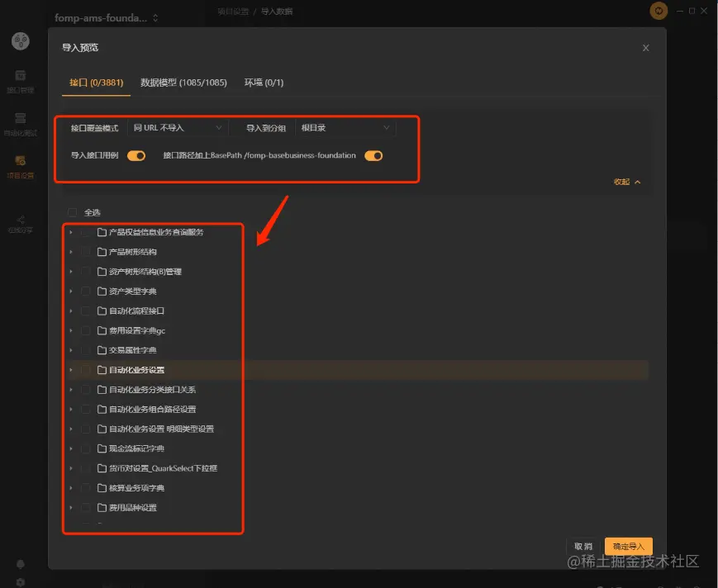Open the 接口覆盖模式 dropdown (同 URL 不导入)
718x588 pixels.
coord(178,128)
